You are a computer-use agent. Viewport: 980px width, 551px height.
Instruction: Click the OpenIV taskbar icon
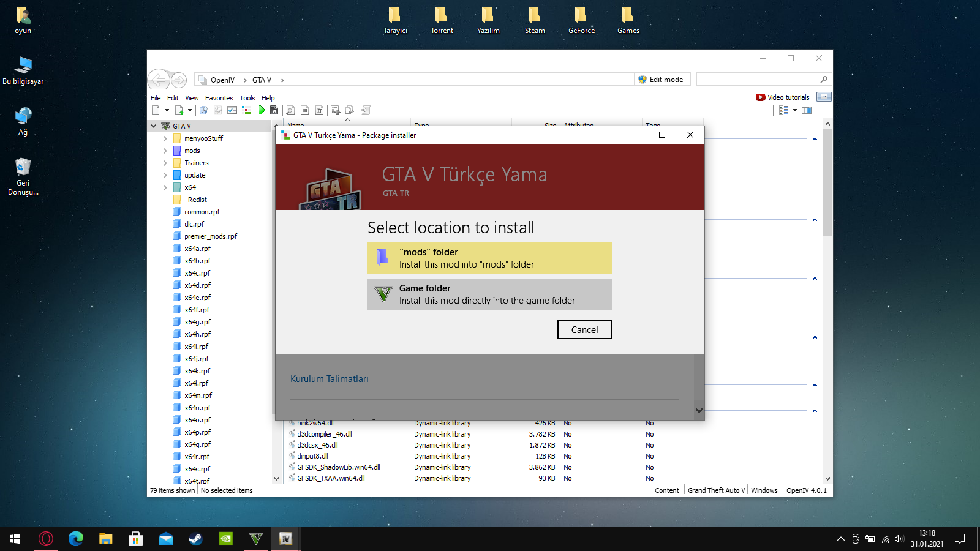click(x=285, y=539)
